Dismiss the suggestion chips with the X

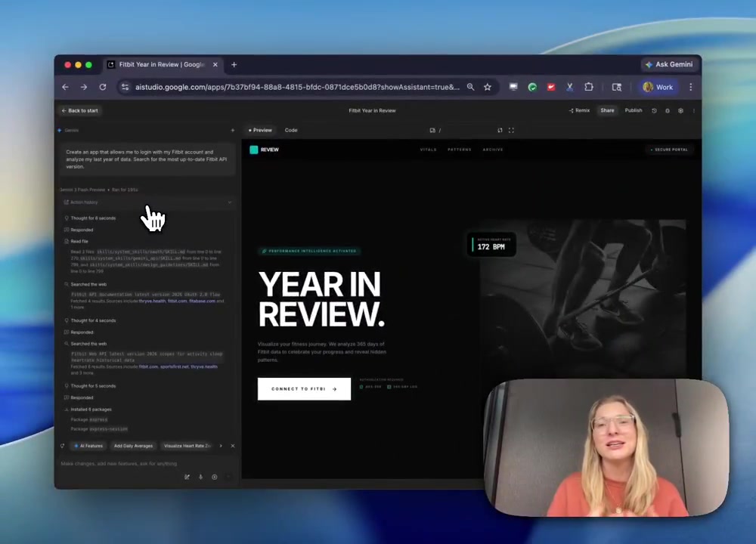233,447
